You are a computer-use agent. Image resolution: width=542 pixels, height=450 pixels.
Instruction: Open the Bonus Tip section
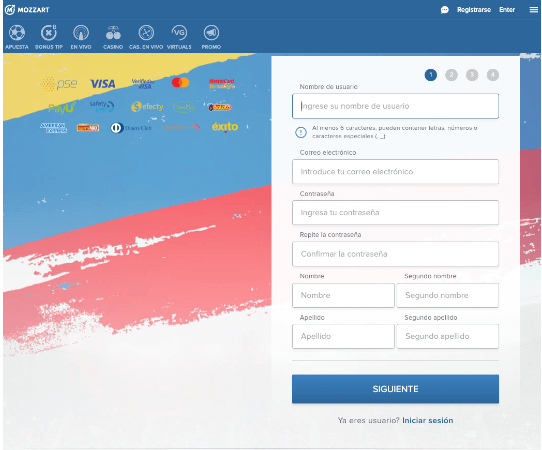coord(49,37)
